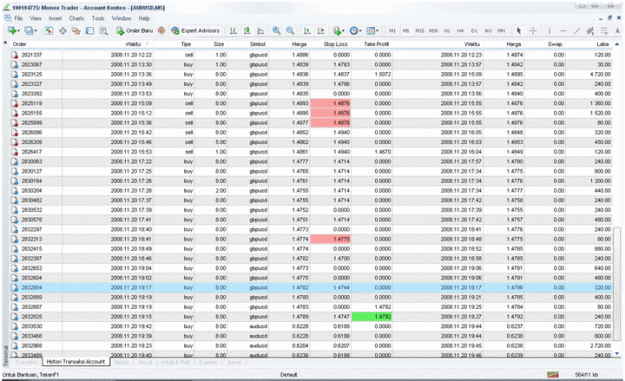This screenshot has width=625, height=381.
Task: Toggle the W1 timeframe
Action: [x=487, y=31]
